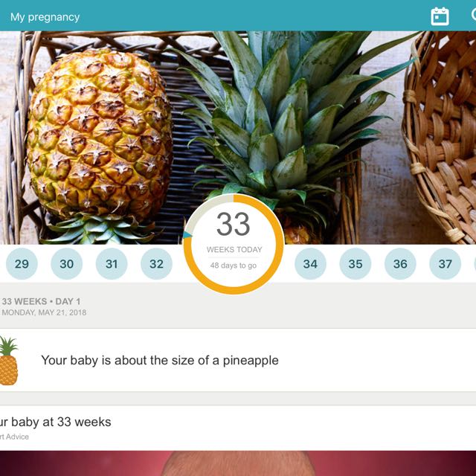Image resolution: width=476 pixels, height=476 pixels.
Task: Open 'size of a pineapple' card
Action: [238, 360]
